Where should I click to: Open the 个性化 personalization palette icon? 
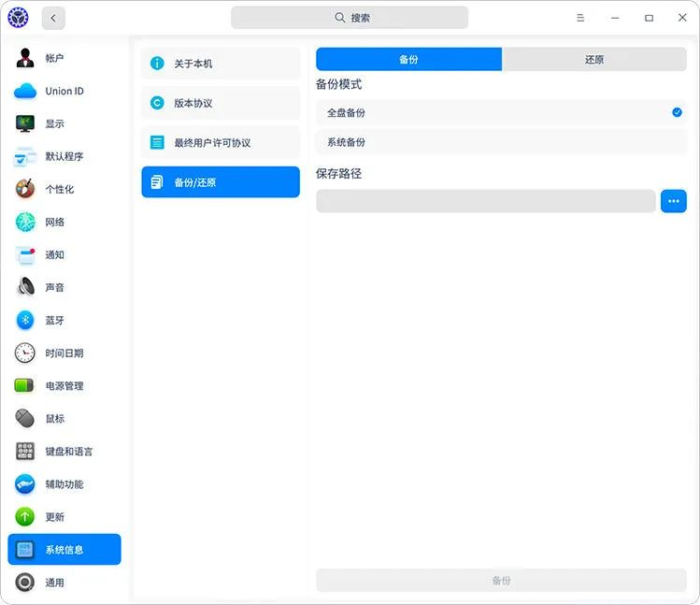(x=25, y=189)
